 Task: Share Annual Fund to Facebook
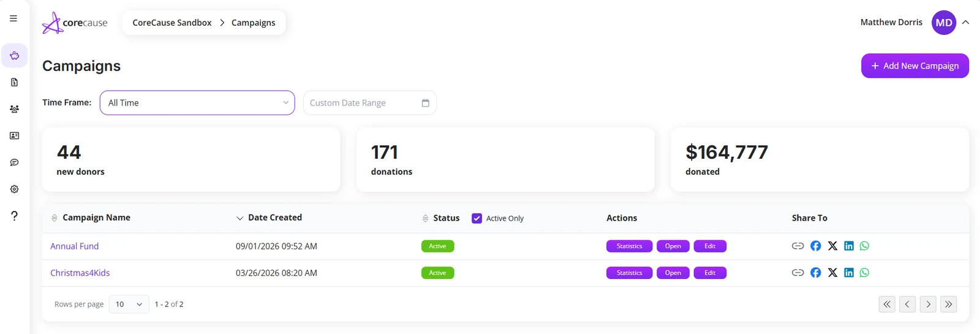(815, 246)
